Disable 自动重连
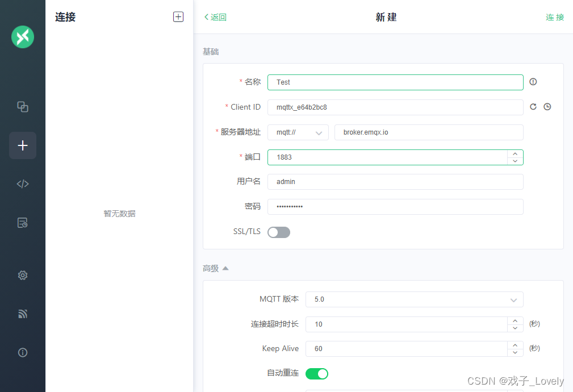The image size is (573, 392). click(317, 374)
